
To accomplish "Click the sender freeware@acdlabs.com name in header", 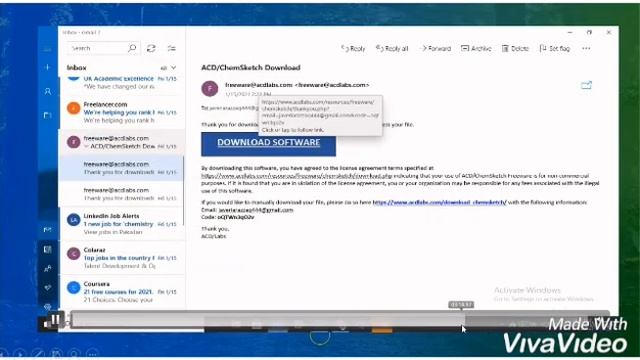I will tap(297, 85).
